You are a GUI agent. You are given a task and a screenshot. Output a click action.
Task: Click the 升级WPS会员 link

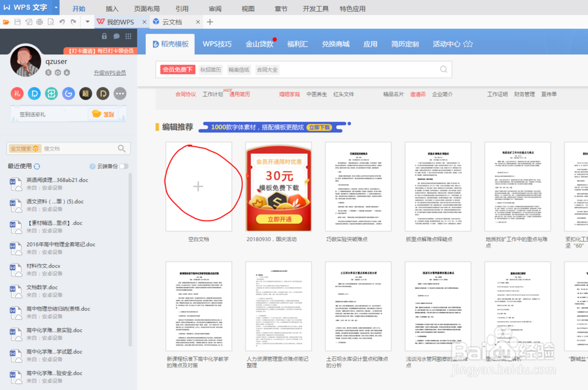pyautogui.click(x=109, y=73)
